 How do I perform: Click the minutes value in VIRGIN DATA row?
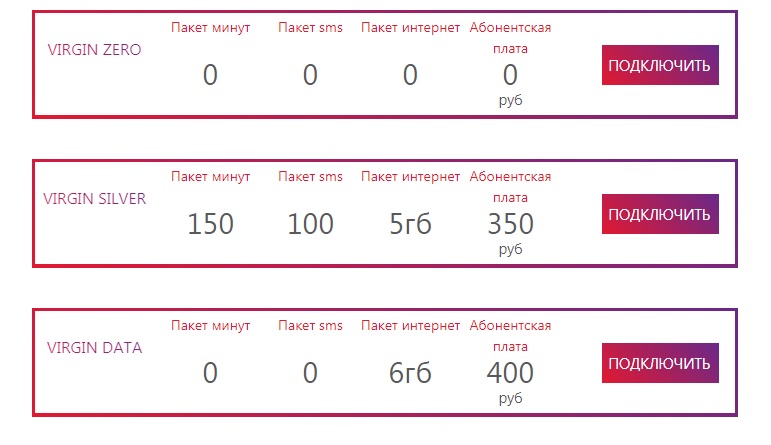pyautogui.click(x=210, y=373)
